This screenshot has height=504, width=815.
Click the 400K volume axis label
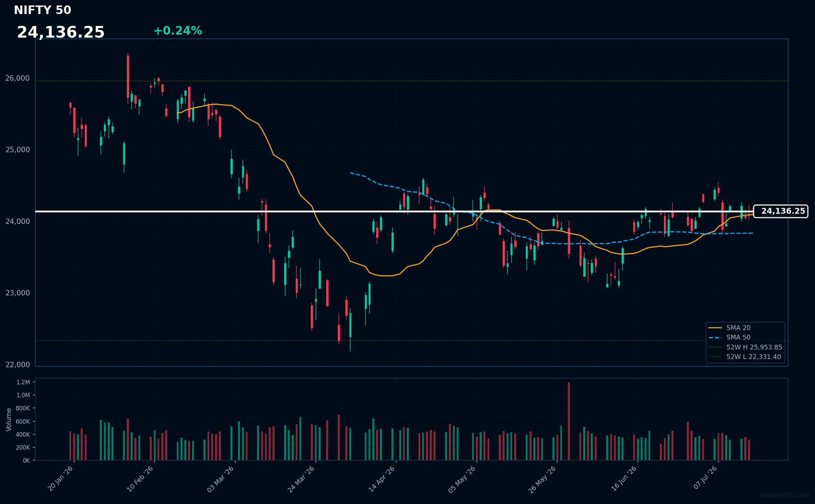(x=23, y=435)
